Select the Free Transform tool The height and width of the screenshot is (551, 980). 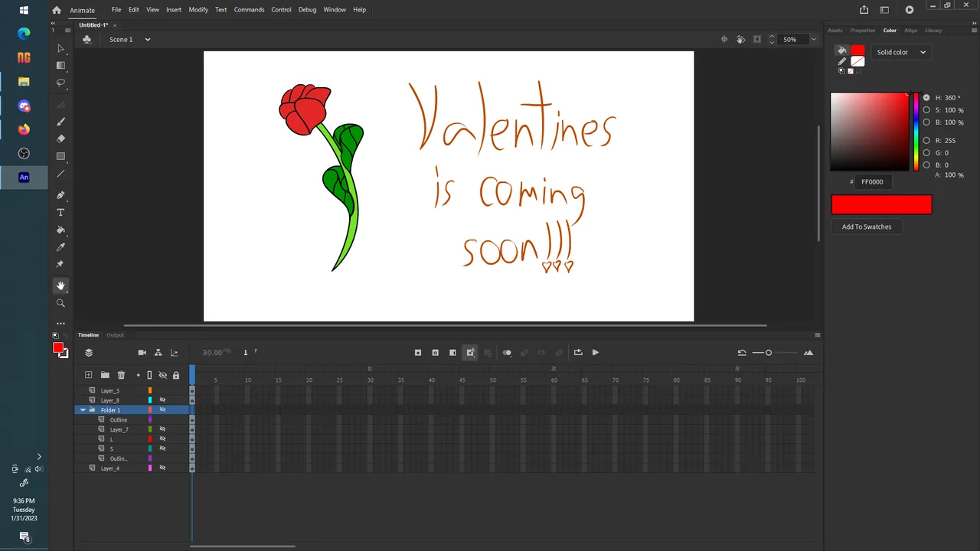[60, 65]
